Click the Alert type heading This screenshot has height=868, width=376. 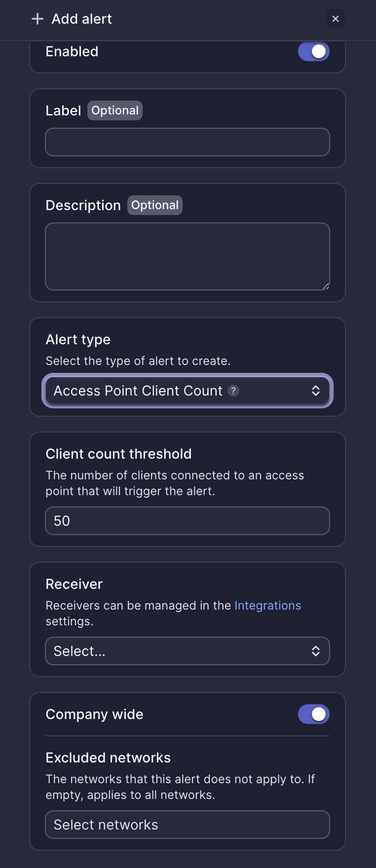pos(78,339)
